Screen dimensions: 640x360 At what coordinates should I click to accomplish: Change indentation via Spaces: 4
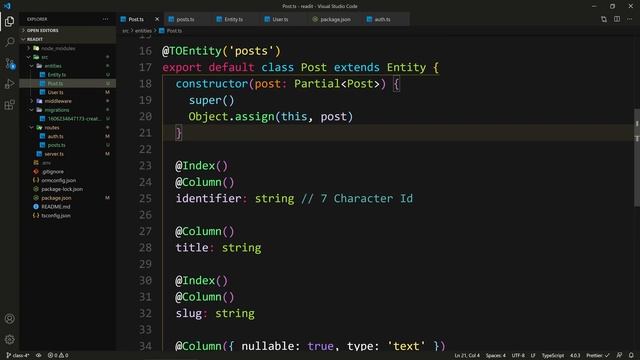[x=496, y=356]
